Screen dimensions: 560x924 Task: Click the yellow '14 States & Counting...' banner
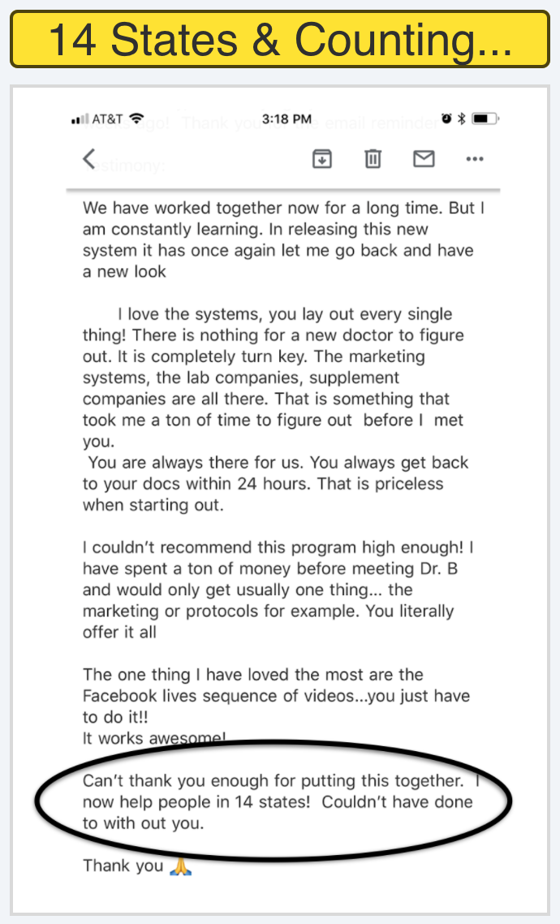pos(280,40)
